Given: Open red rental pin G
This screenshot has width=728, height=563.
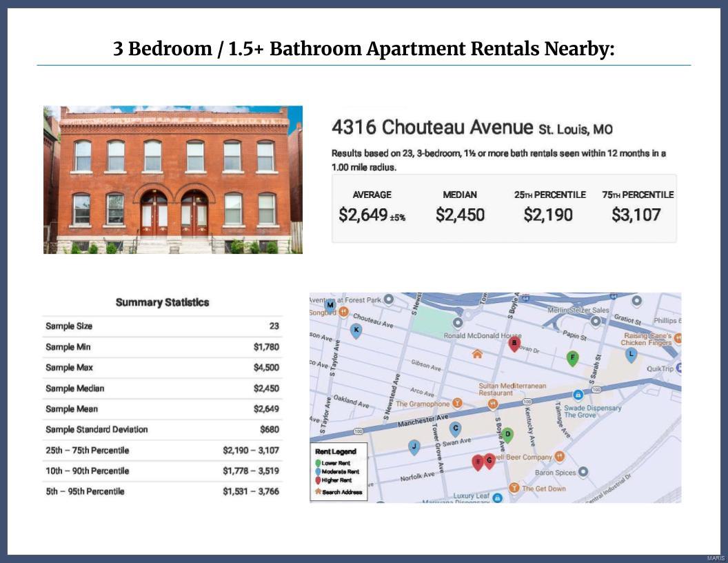Looking at the screenshot, I should [489, 461].
